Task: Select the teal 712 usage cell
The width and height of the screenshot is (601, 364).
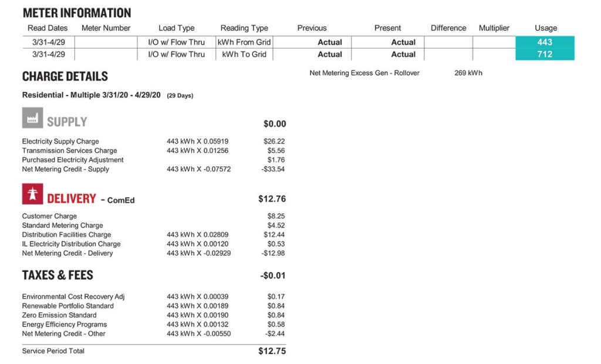Action: coord(545,55)
